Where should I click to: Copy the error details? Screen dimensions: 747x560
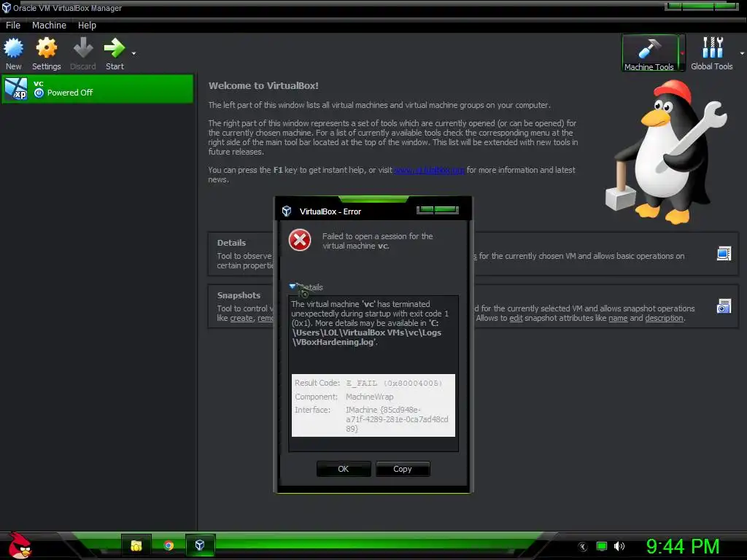click(x=403, y=469)
